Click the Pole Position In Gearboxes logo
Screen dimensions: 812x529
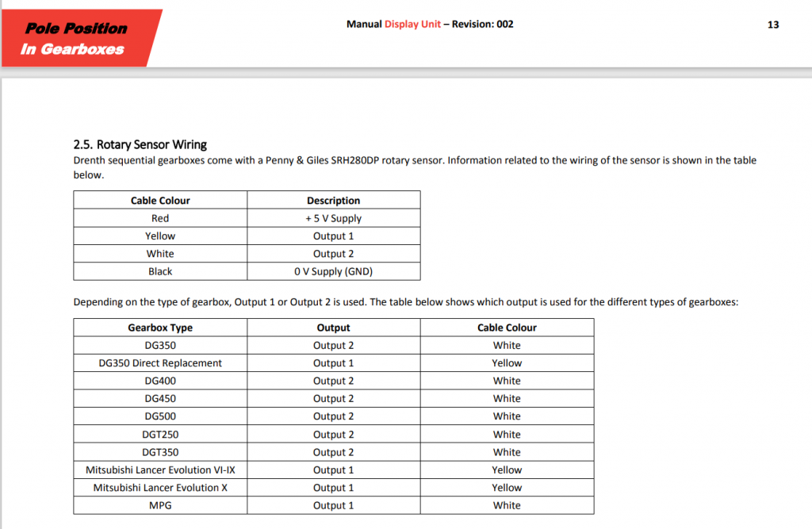pyautogui.click(x=80, y=38)
